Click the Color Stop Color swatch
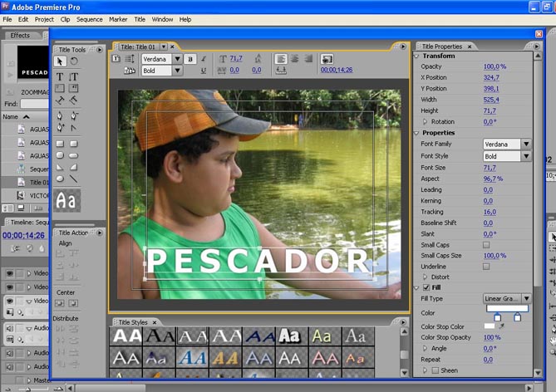Viewport: 556px width, 392px height. [490, 326]
